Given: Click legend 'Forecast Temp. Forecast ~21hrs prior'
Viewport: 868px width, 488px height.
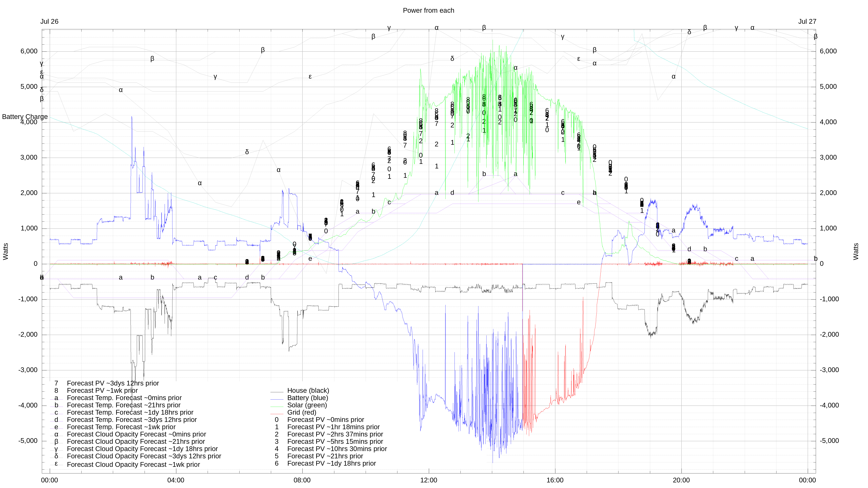Looking at the screenshot, I should pos(124,405).
